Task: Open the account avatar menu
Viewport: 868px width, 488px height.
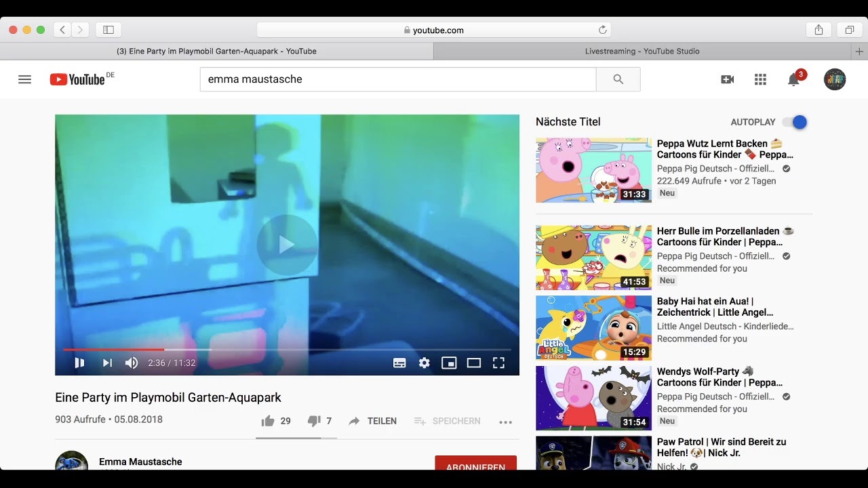Action: point(835,79)
